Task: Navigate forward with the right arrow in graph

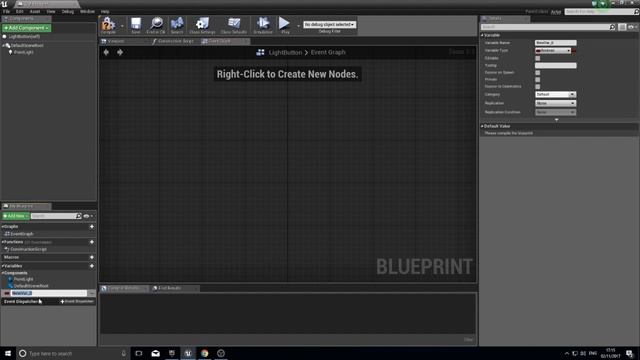Action: click(120, 52)
